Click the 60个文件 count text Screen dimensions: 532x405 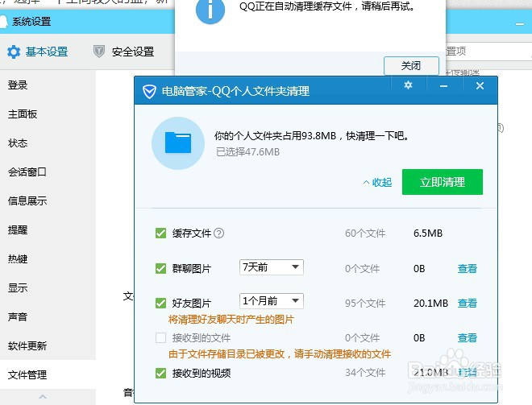pyautogui.click(x=365, y=233)
